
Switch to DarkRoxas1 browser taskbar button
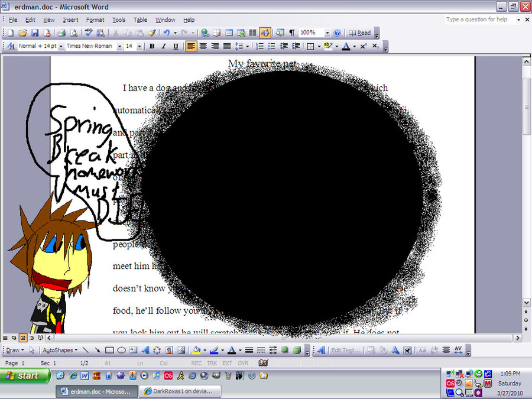pyautogui.click(x=180, y=391)
